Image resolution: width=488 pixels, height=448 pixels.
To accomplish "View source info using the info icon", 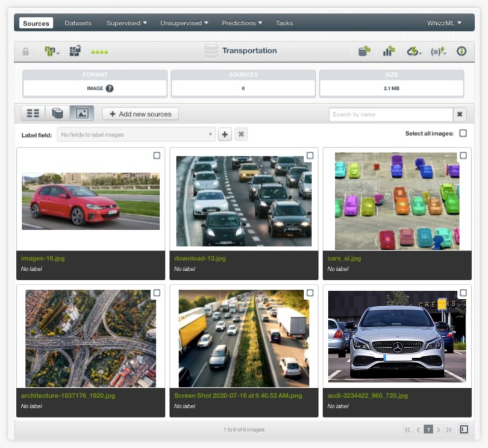I will (463, 52).
